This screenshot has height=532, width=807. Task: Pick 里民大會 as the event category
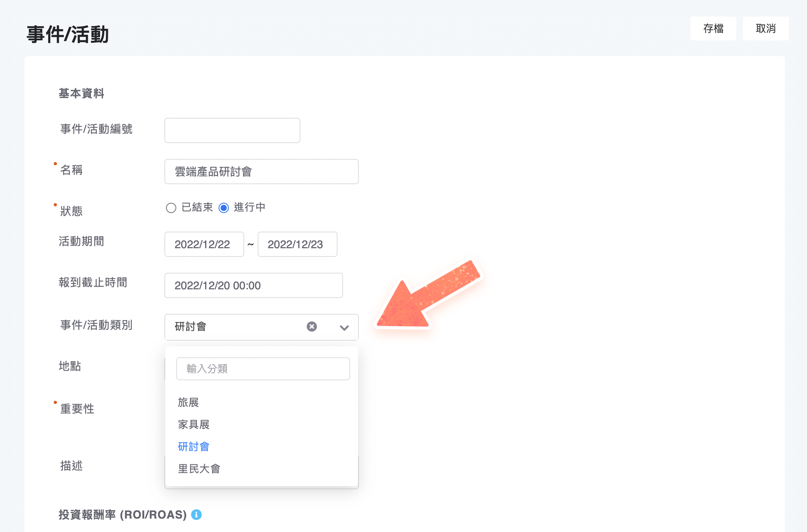[199, 468]
